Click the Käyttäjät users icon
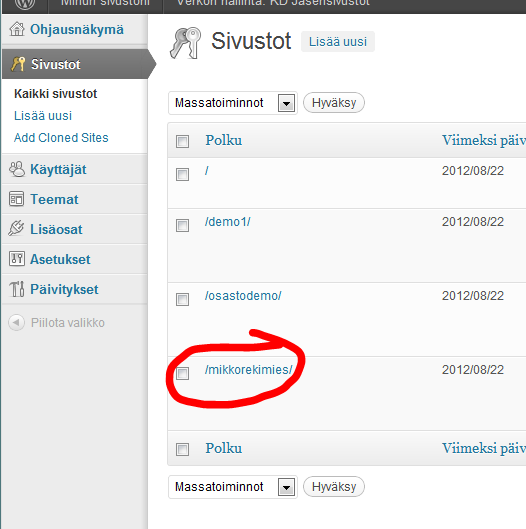 [x=17, y=169]
